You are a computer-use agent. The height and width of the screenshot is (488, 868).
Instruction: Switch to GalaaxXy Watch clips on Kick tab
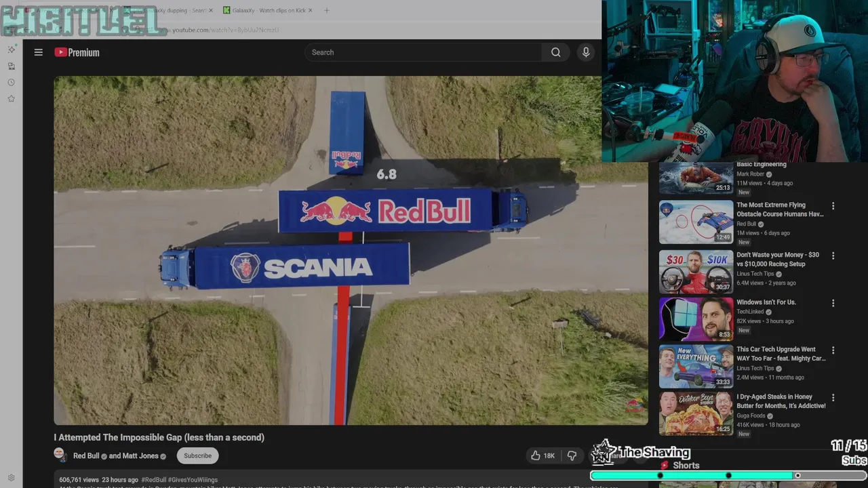[269, 10]
